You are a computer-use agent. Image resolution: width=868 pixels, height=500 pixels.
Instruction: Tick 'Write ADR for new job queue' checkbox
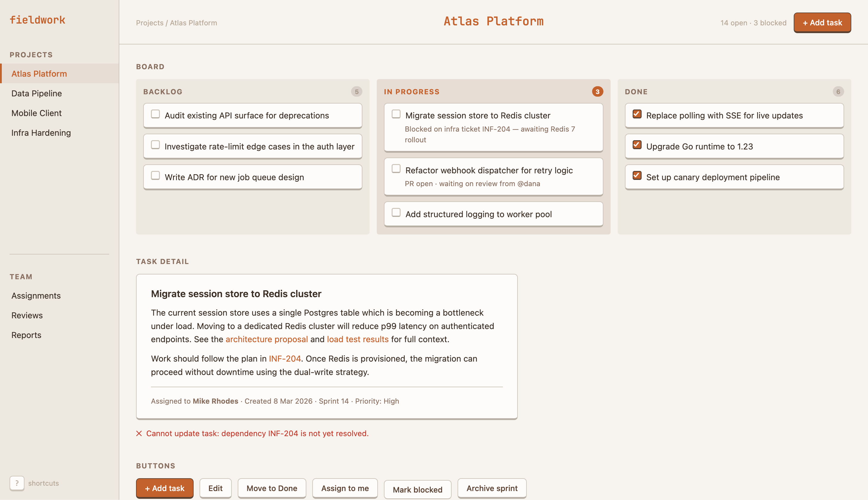155,176
